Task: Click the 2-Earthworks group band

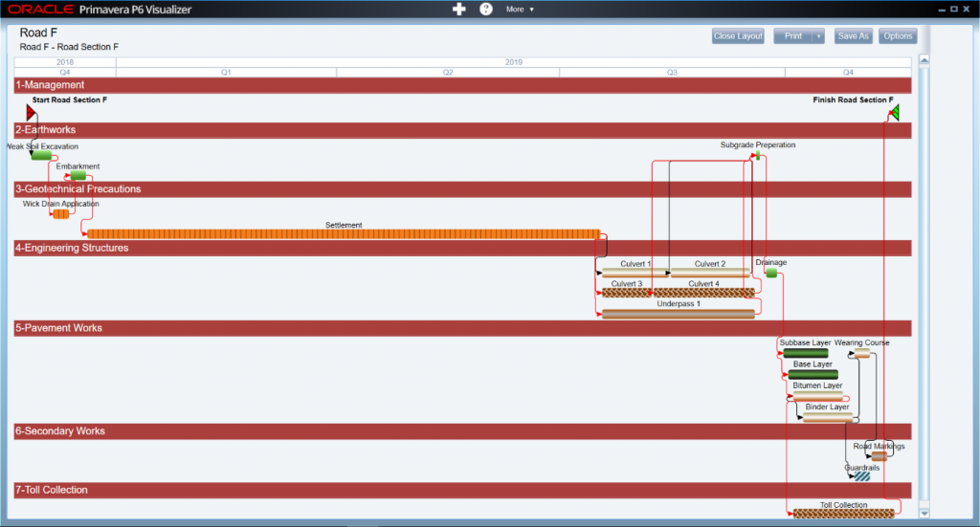Action: pyautogui.click(x=462, y=130)
